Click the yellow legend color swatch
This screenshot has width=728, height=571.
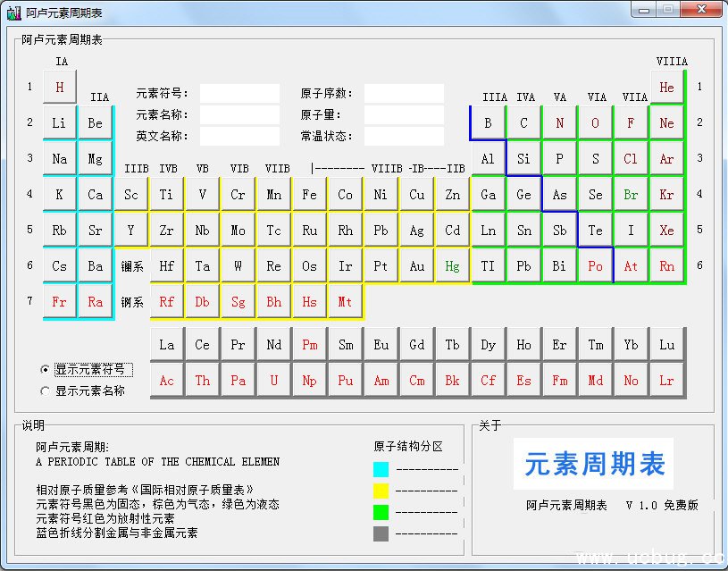(381, 491)
